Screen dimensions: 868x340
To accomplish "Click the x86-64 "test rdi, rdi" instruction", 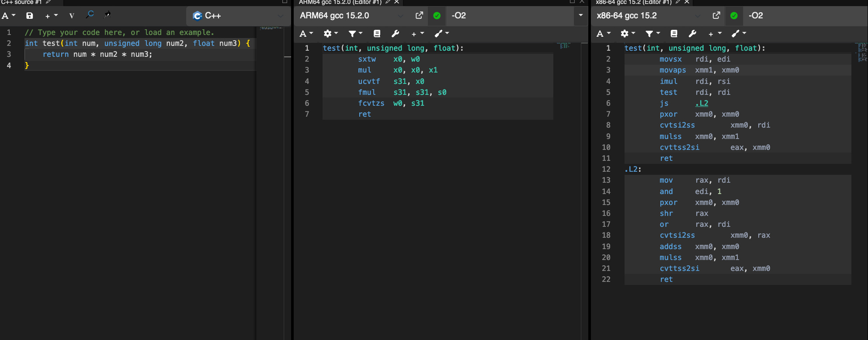I will click(x=695, y=92).
